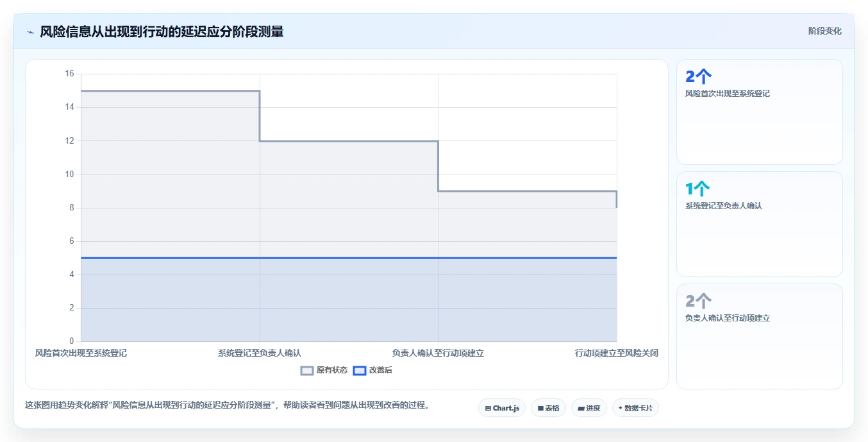This screenshot has height=442, width=868.
Task: Click the blue 2个 value in first card
Action: pyautogui.click(x=698, y=77)
